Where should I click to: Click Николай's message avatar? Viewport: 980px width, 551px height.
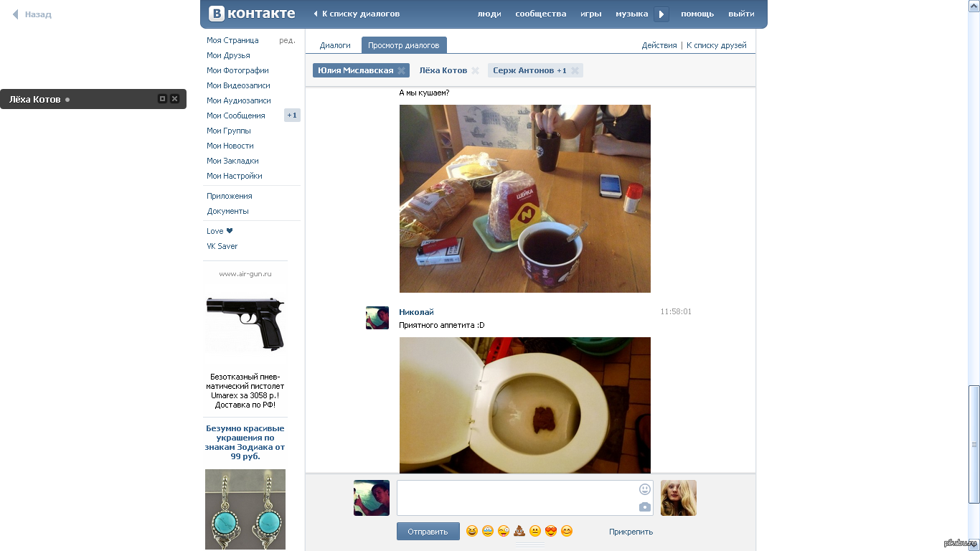(x=377, y=318)
